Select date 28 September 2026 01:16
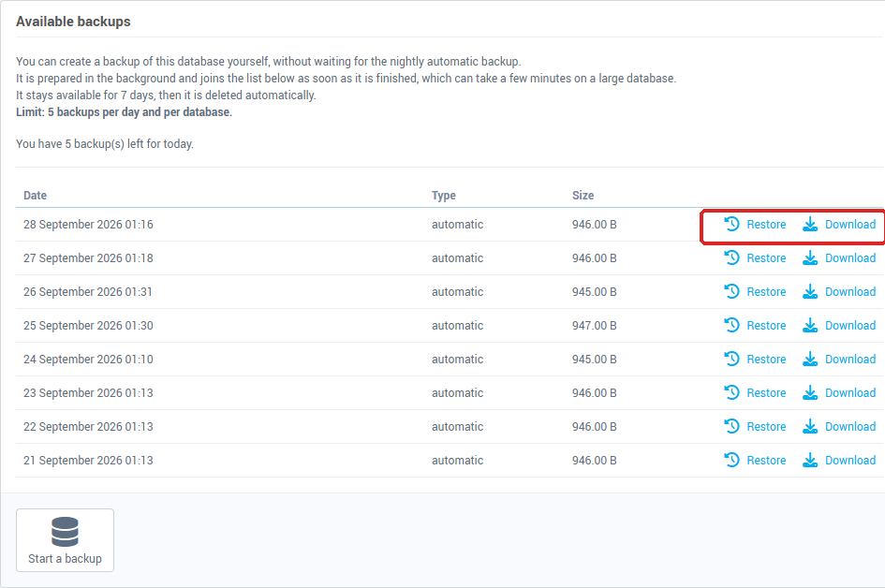Screen dimensions: 885x588 pyautogui.click(x=88, y=225)
